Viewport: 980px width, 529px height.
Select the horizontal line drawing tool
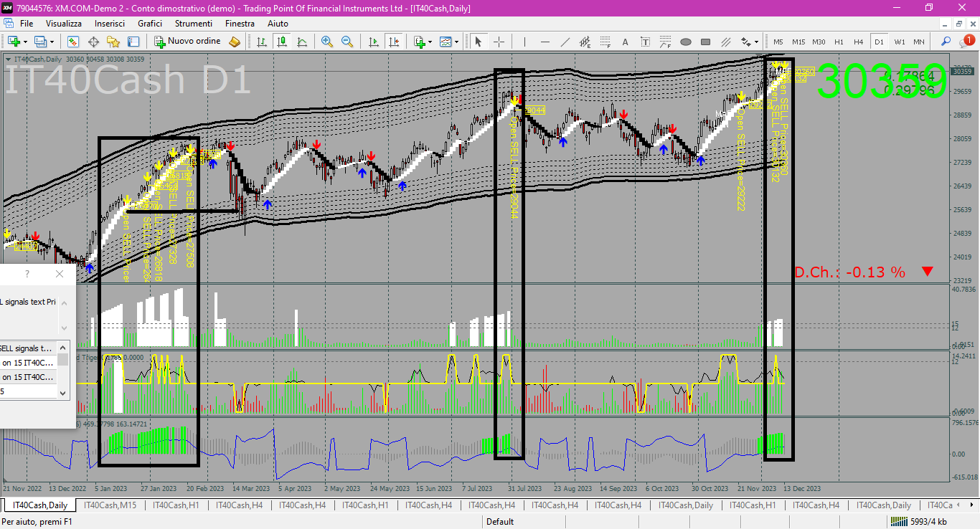tap(545, 42)
